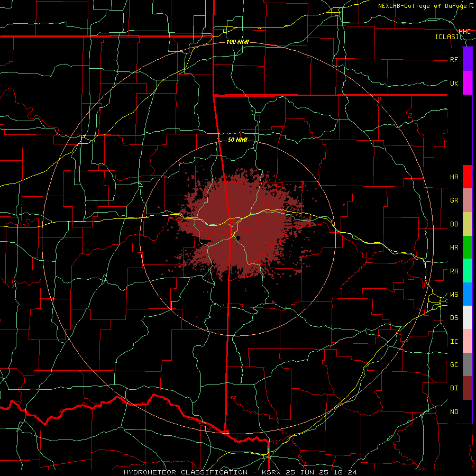Click the DS white legend swatch
This screenshot has width=476, height=476.
[x=467, y=317]
